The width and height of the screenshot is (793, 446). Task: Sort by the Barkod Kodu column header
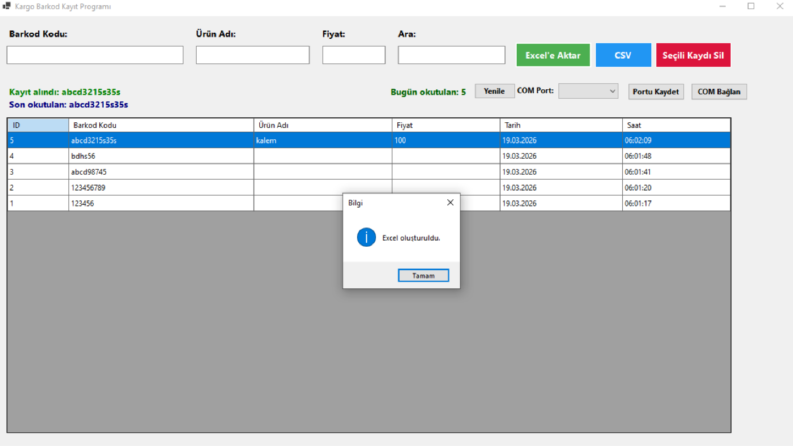(161, 125)
